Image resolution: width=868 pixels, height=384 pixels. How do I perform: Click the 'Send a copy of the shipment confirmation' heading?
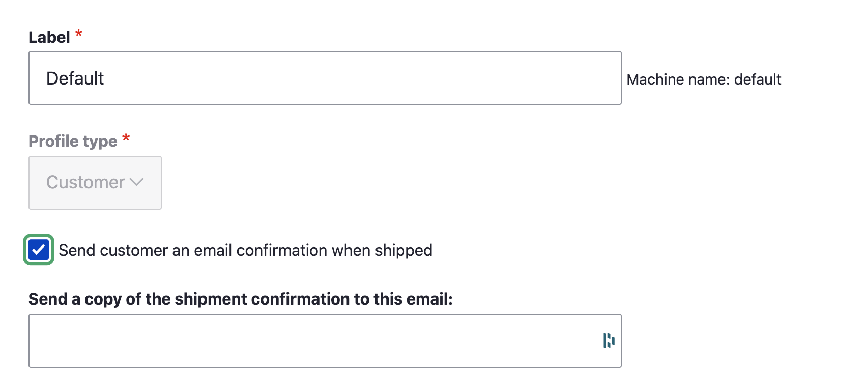tap(240, 299)
